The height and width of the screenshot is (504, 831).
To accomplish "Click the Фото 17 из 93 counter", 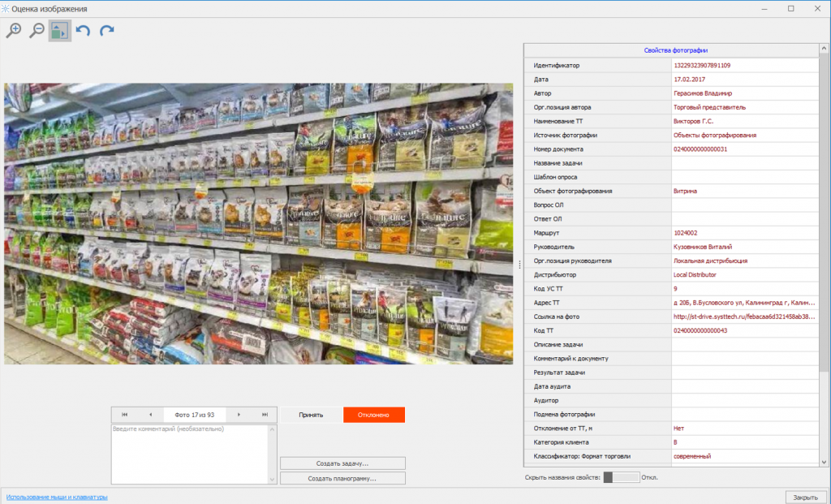I will 195,415.
